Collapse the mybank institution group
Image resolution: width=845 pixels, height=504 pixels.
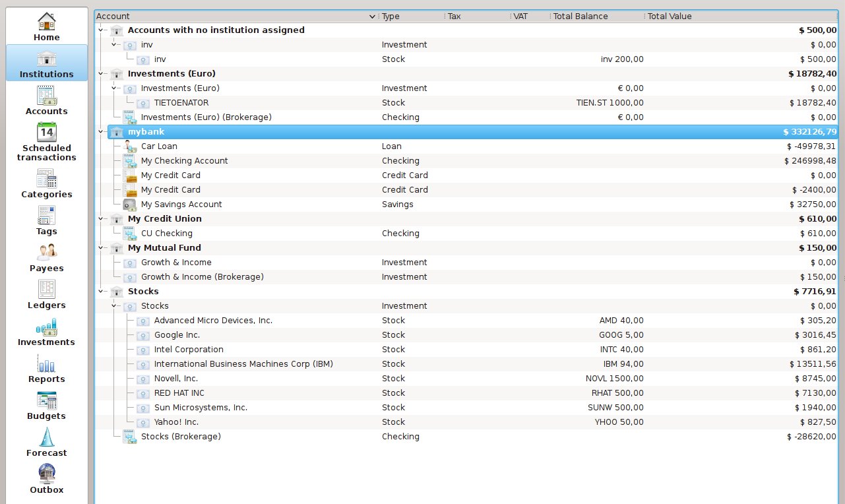101,131
